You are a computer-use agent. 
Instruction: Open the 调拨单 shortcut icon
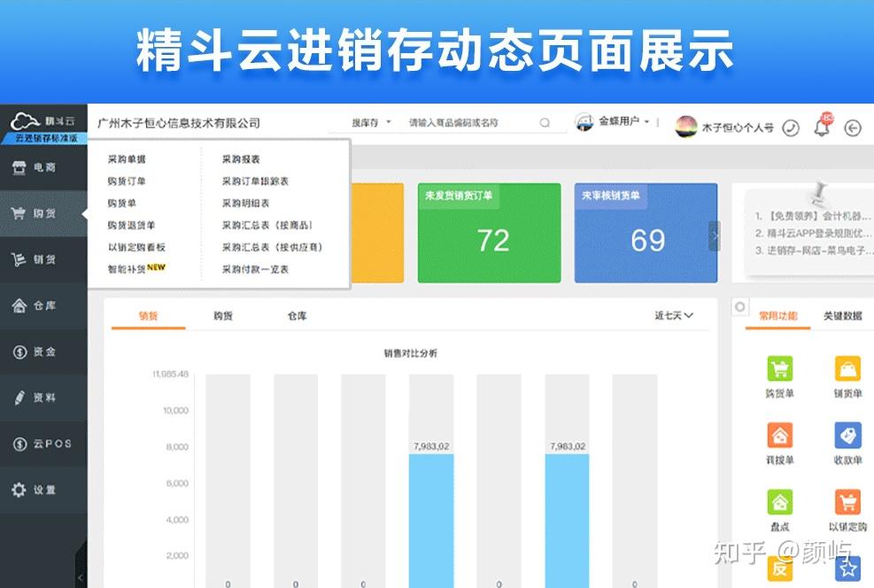[780, 436]
